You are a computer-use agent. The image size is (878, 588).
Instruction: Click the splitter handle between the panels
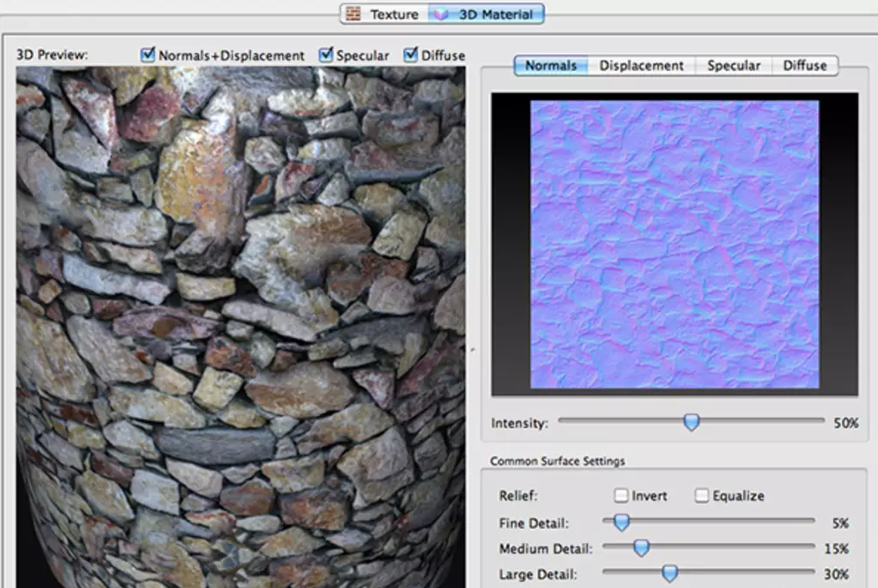coord(471,350)
